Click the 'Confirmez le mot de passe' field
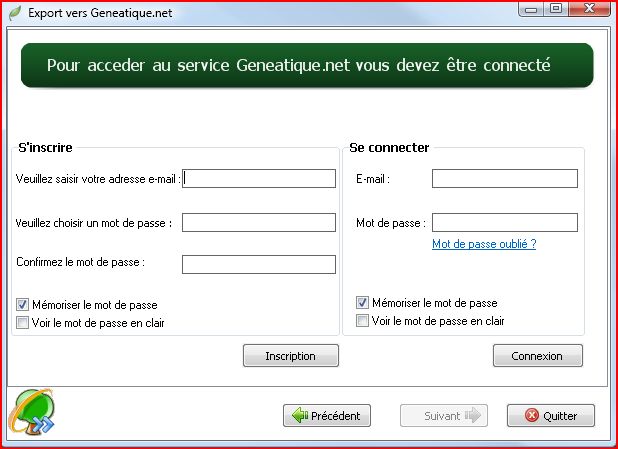This screenshot has height=449, width=618. 259,264
